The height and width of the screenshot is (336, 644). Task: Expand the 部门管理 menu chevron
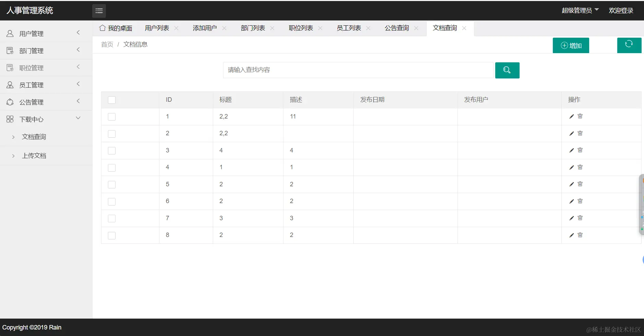coord(78,50)
